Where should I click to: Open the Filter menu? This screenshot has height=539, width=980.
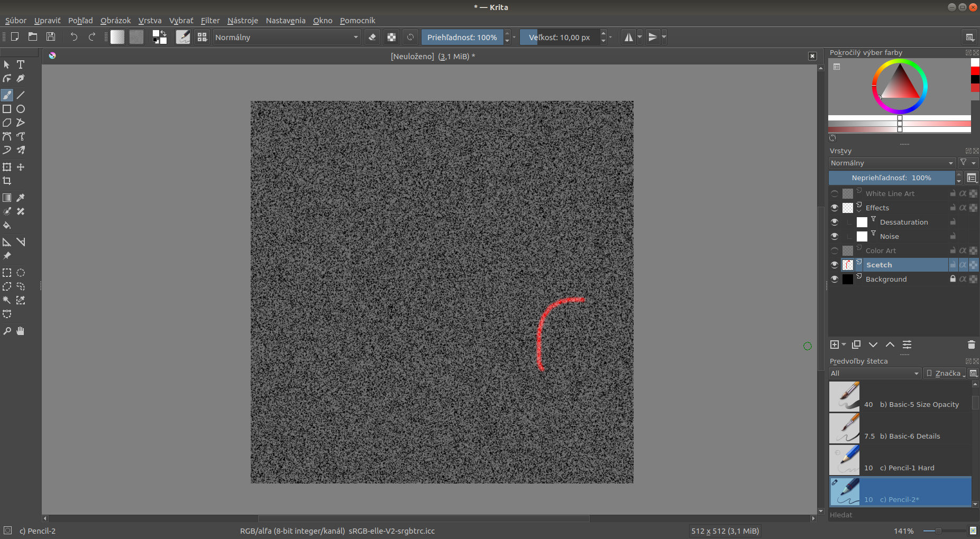(210, 21)
